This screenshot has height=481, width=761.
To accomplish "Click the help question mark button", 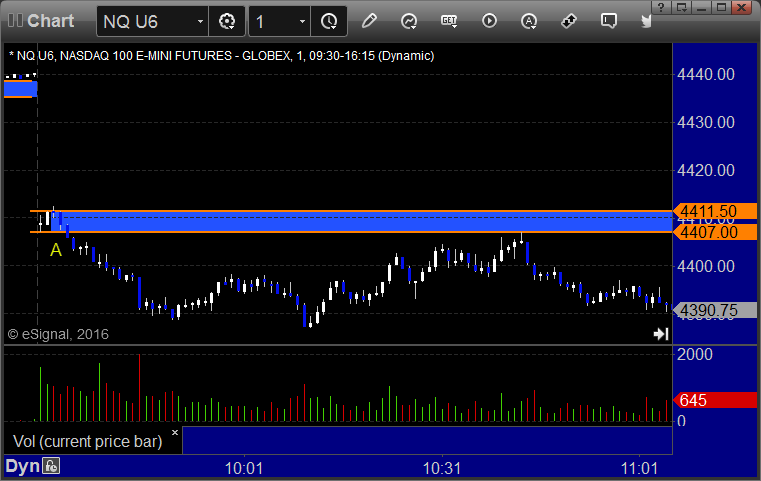I will coord(661,7).
